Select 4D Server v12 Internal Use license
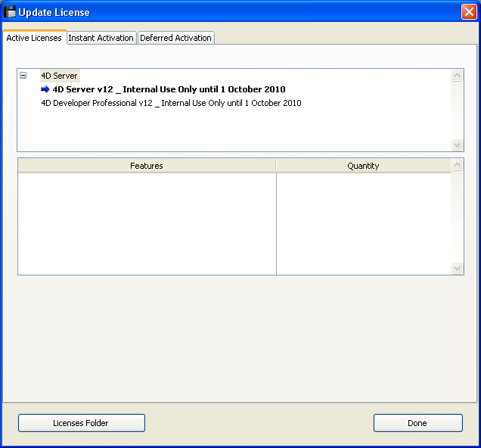 tap(169, 89)
